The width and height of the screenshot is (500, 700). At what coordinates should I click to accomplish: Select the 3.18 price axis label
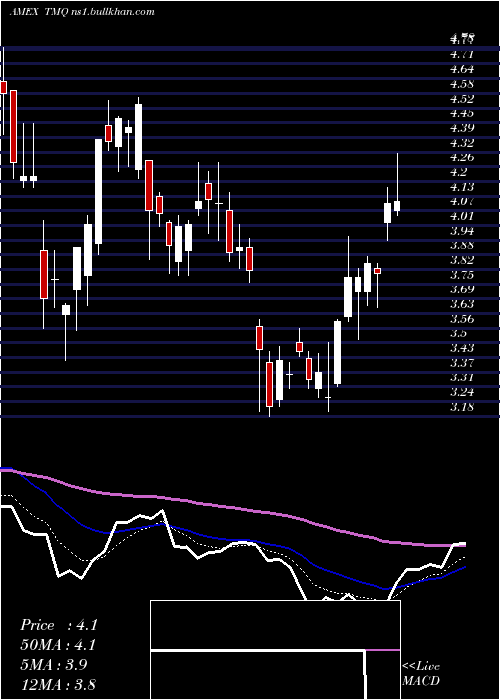click(462, 407)
